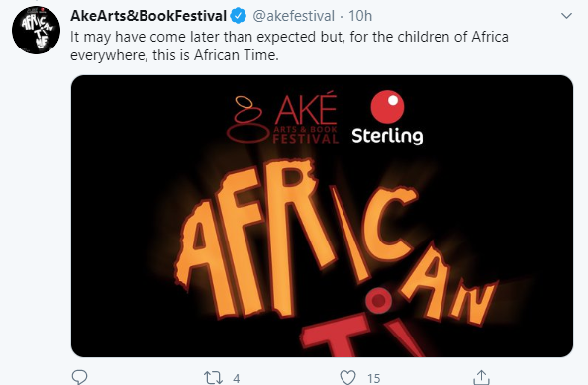Screen dimensions: 588x385
Task: Click the white Sterling wordmark
Action: click(387, 136)
